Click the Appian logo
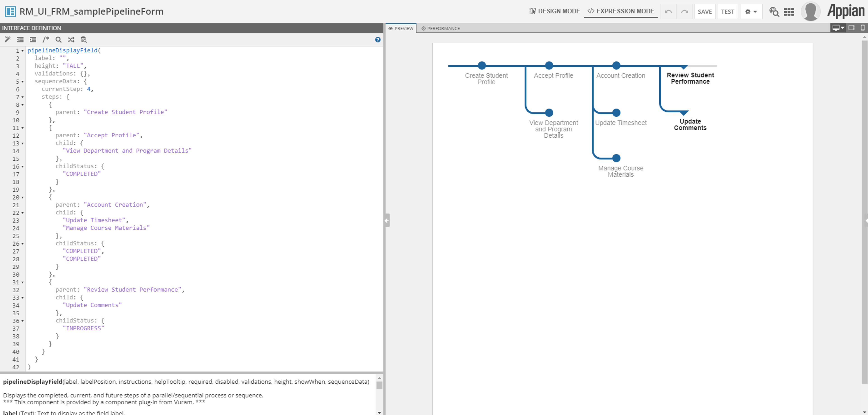This screenshot has width=868, height=415. click(845, 11)
